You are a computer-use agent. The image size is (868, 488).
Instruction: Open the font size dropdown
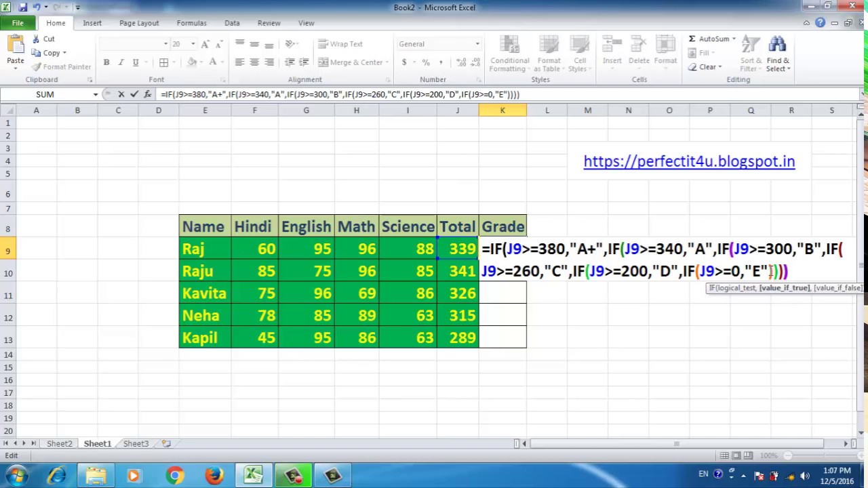tap(193, 44)
